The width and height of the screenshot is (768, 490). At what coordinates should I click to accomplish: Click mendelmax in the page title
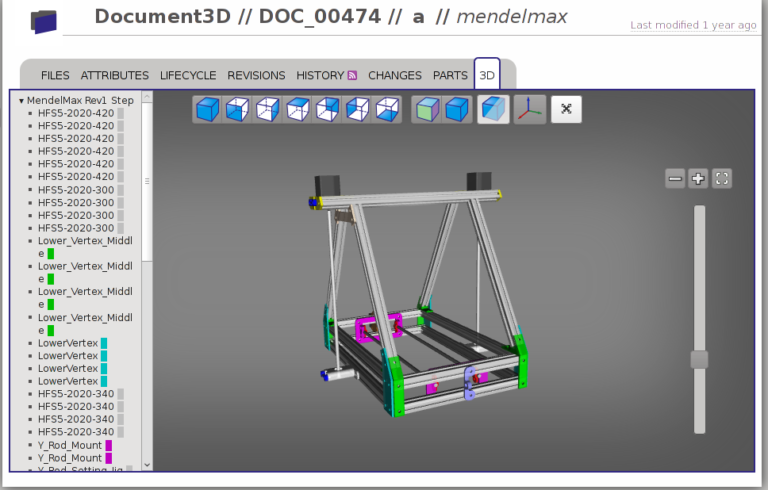[512, 17]
